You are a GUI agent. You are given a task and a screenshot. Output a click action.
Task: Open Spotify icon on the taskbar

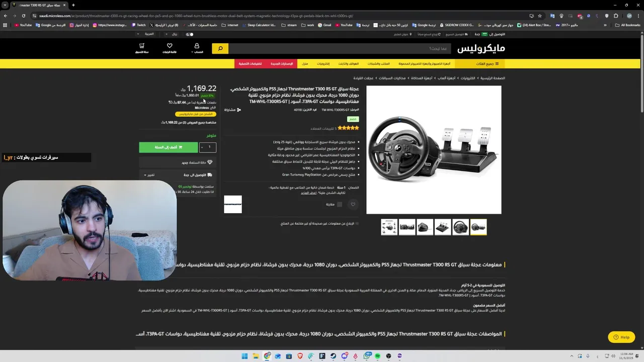(377, 356)
